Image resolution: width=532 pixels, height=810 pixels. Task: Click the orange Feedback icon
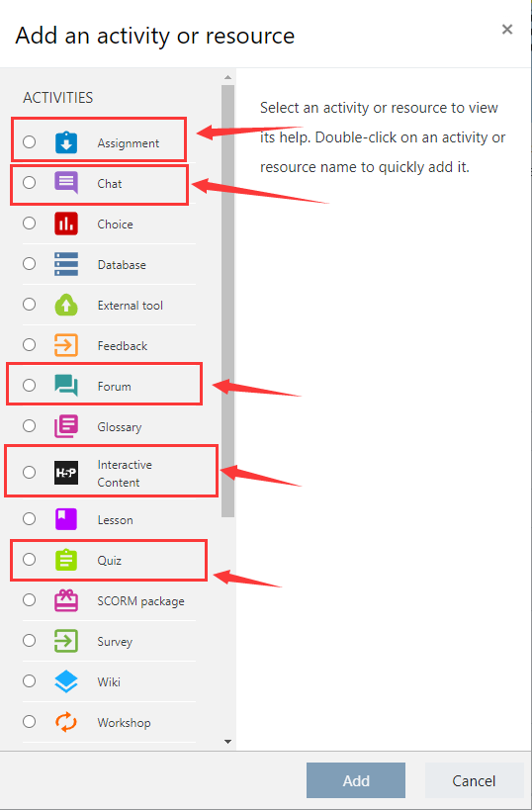point(66,345)
